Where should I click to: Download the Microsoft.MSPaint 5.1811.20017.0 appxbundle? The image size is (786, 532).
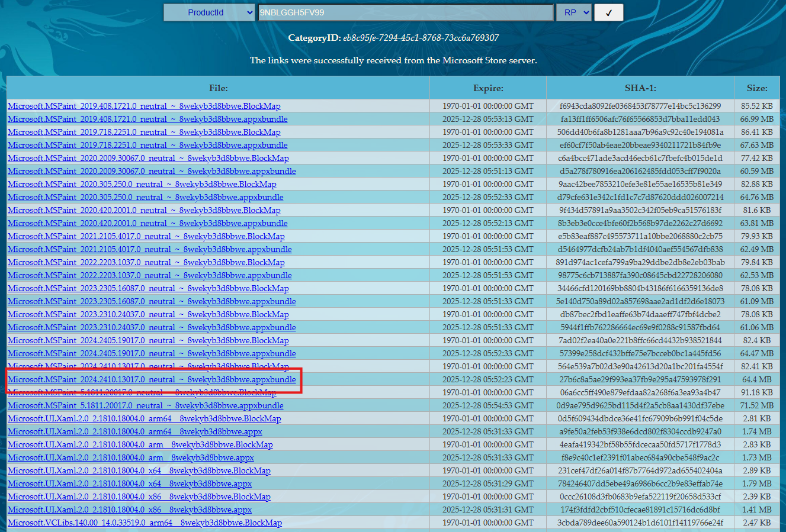click(146, 405)
